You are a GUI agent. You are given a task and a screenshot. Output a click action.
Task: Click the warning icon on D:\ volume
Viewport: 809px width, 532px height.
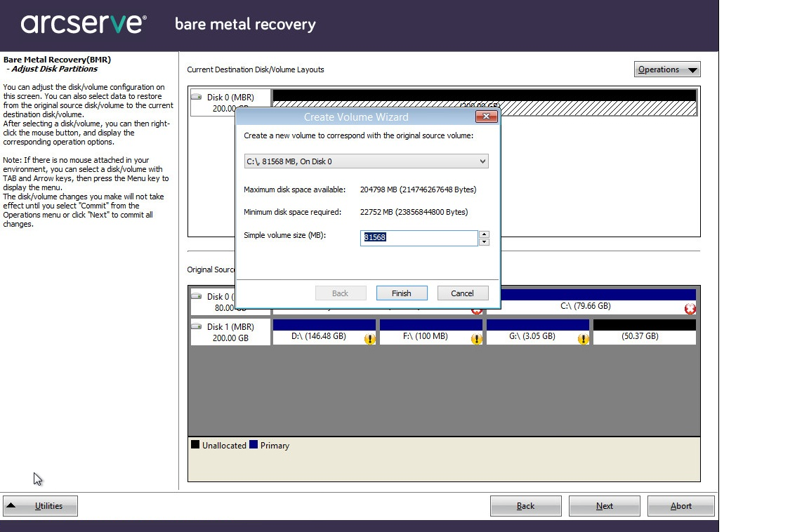369,339
